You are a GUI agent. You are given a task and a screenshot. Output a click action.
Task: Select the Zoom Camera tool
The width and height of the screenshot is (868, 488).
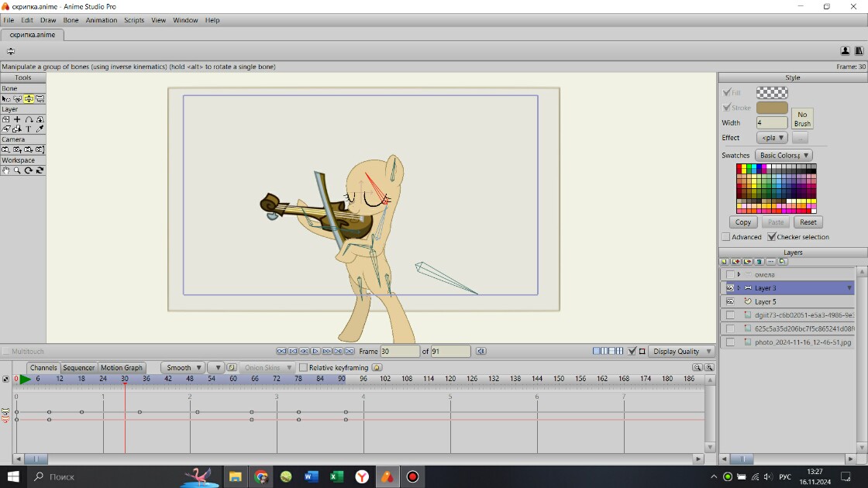tap(17, 149)
